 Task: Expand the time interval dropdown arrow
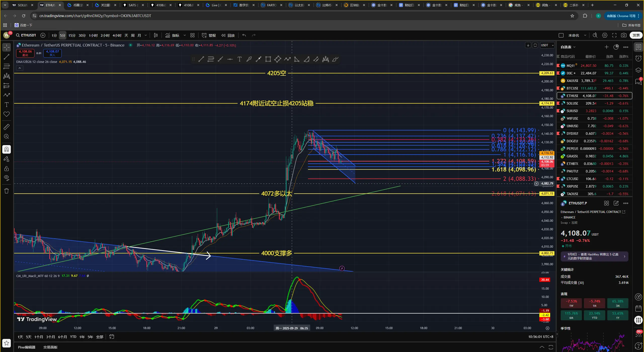point(146,35)
